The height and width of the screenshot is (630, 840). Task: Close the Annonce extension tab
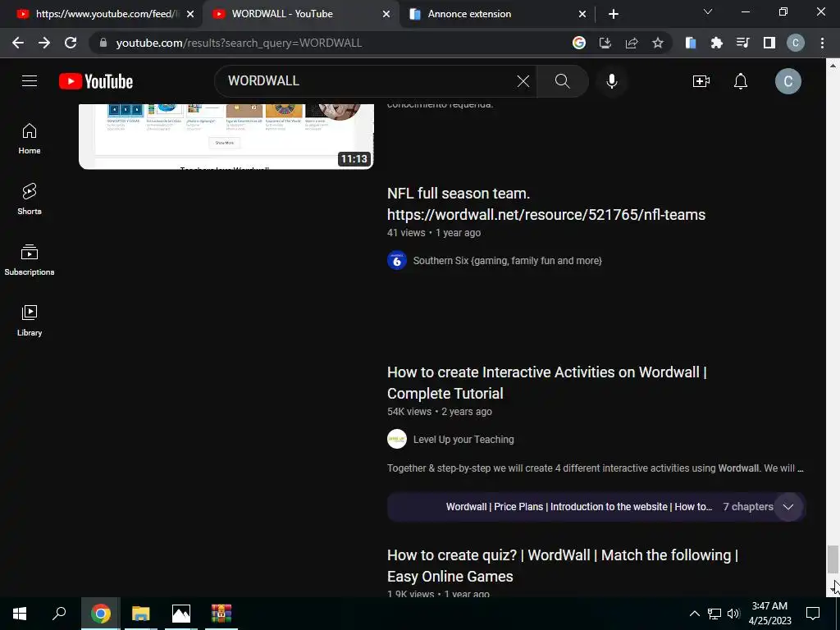coord(582,14)
